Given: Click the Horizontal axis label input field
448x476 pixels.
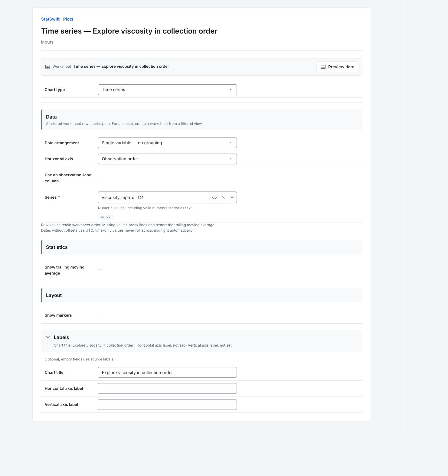Looking at the screenshot, I should click(167, 389).
